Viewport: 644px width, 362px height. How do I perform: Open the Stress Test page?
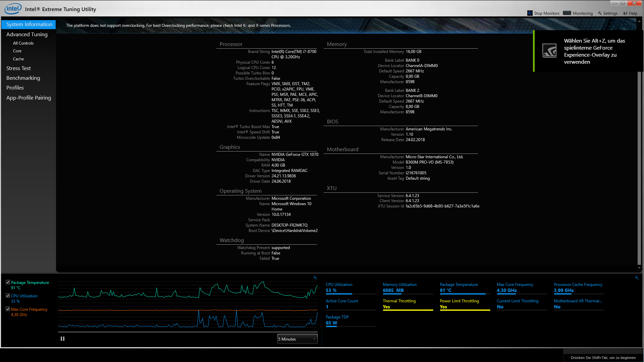18,68
